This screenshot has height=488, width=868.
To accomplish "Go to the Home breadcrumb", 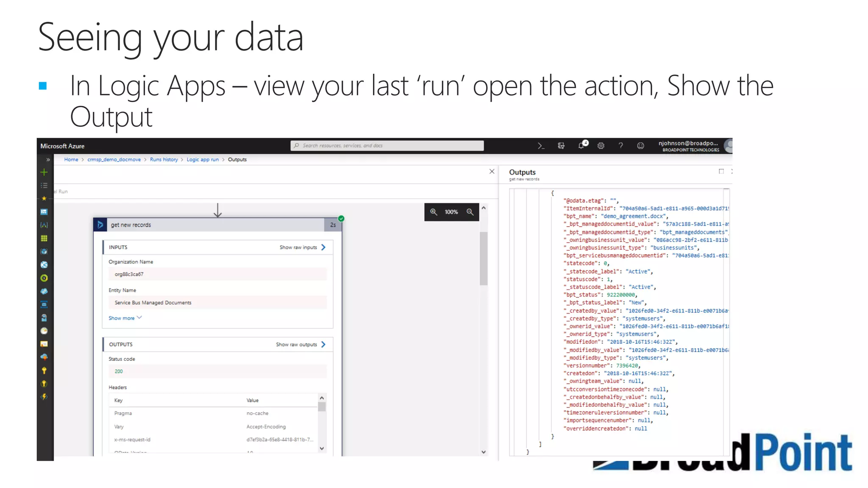I will pyautogui.click(x=71, y=160).
